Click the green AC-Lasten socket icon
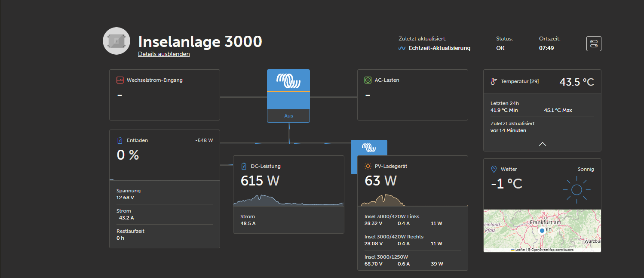 [x=368, y=80]
